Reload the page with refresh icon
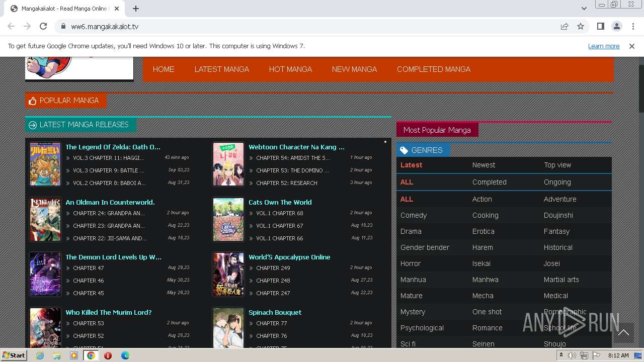Viewport: 644px width, 362px height. pos(43,26)
